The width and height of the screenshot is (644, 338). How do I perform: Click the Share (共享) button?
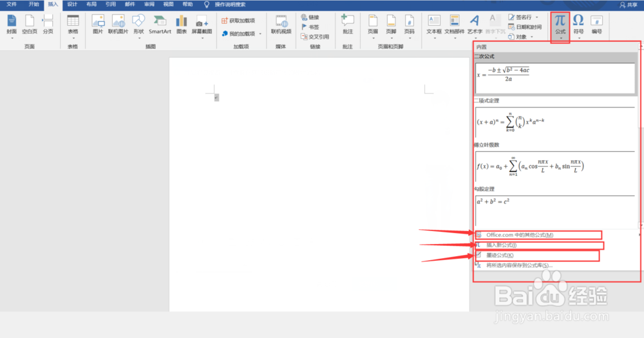click(629, 5)
